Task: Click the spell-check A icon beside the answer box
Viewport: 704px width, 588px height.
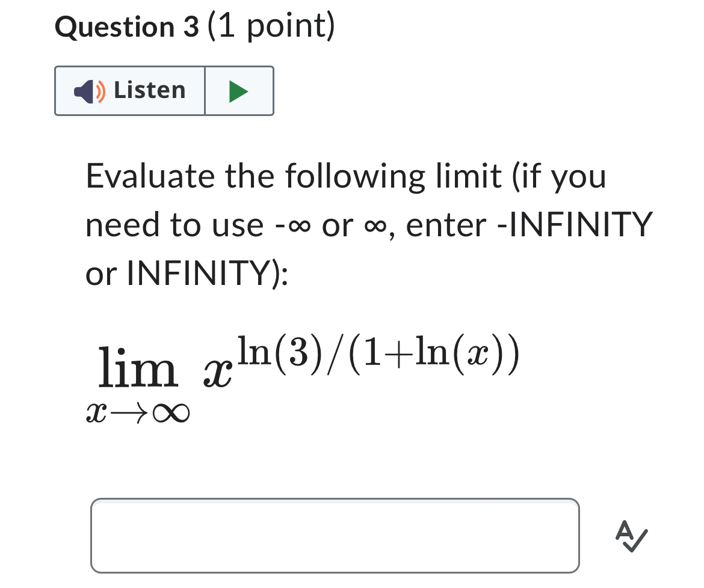Action: coord(631,537)
